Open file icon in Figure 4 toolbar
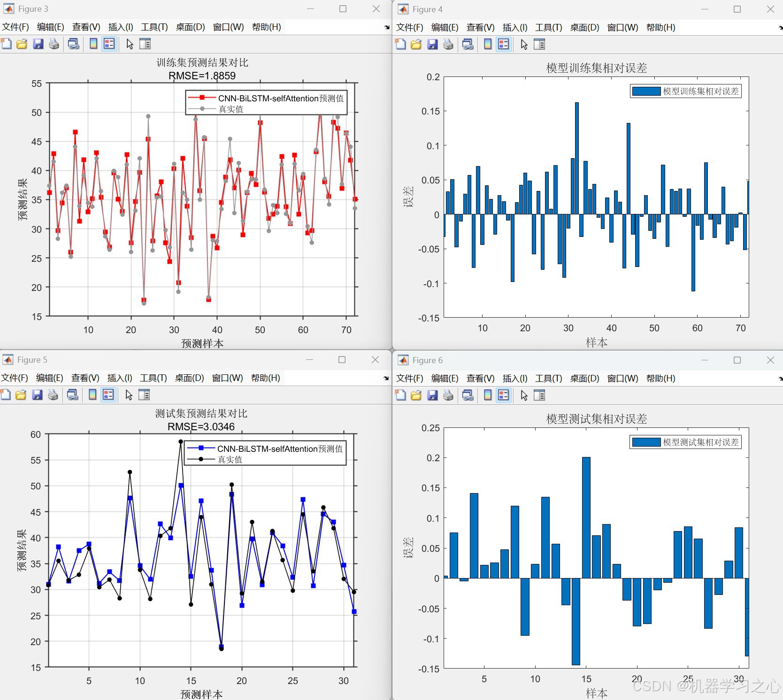 point(416,45)
